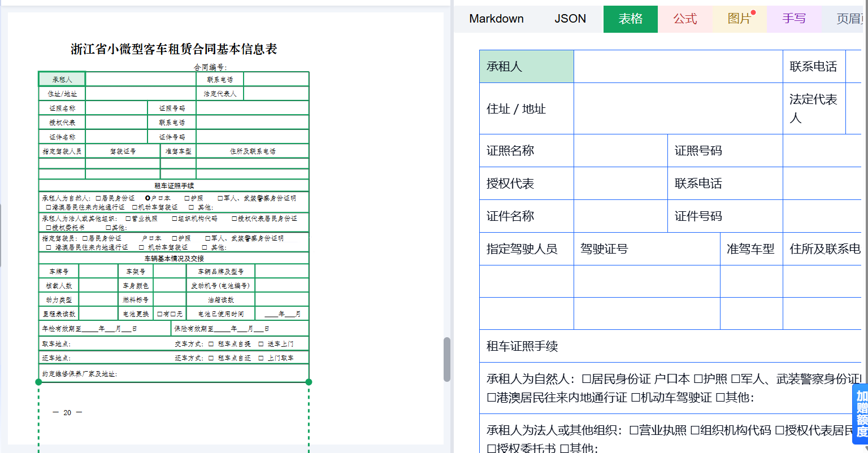Click 取车地点 row in document preview
Viewport: 868px width, 453px height.
click(174, 343)
